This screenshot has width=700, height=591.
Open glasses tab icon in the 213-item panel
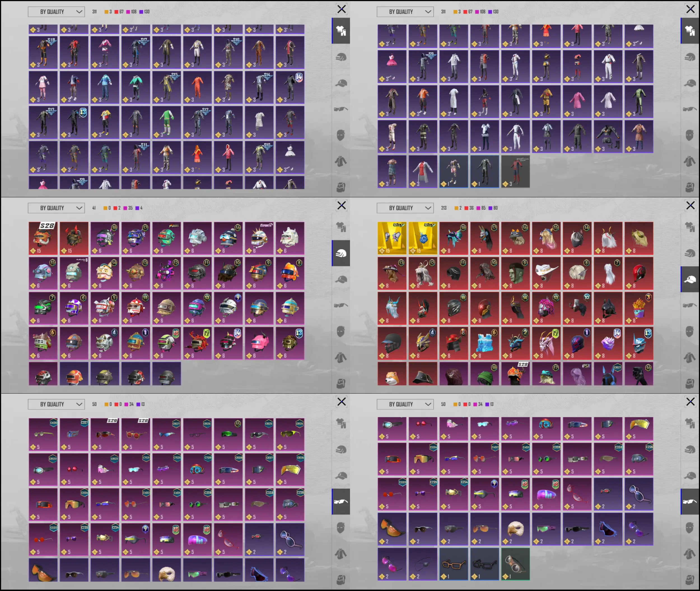point(690,305)
